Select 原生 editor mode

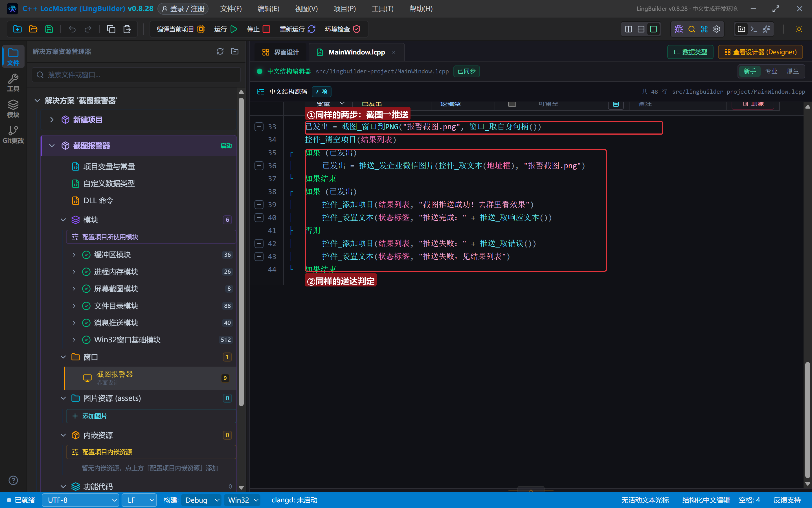coord(793,71)
